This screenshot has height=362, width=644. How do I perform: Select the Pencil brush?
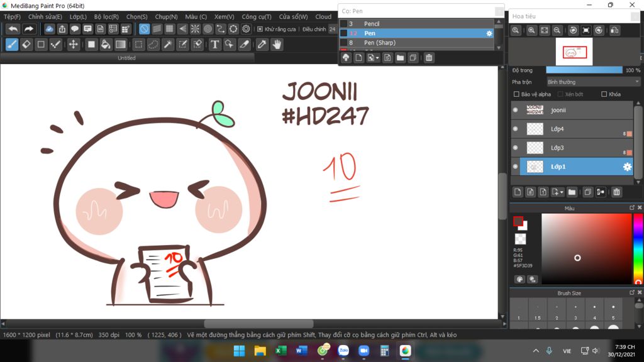[416, 24]
